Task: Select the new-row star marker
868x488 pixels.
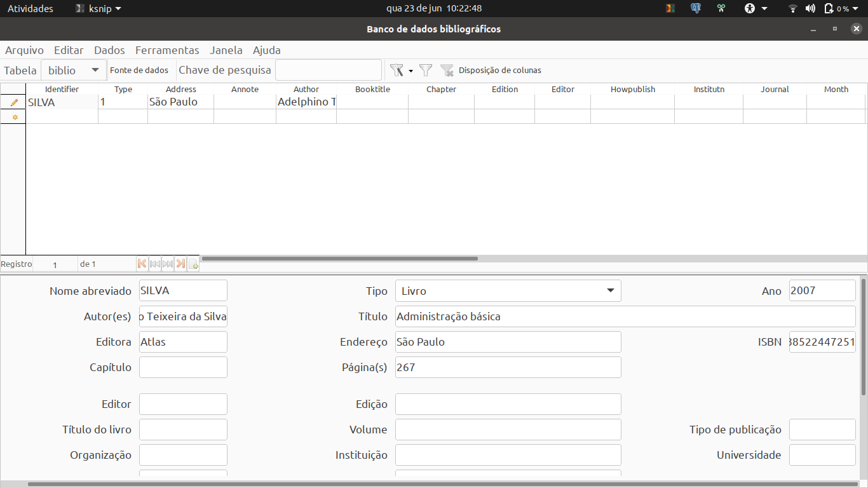Action: [x=13, y=117]
